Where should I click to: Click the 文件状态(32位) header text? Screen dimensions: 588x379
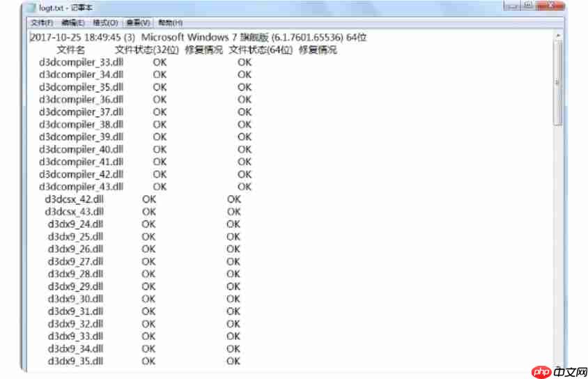coord(146,50)
